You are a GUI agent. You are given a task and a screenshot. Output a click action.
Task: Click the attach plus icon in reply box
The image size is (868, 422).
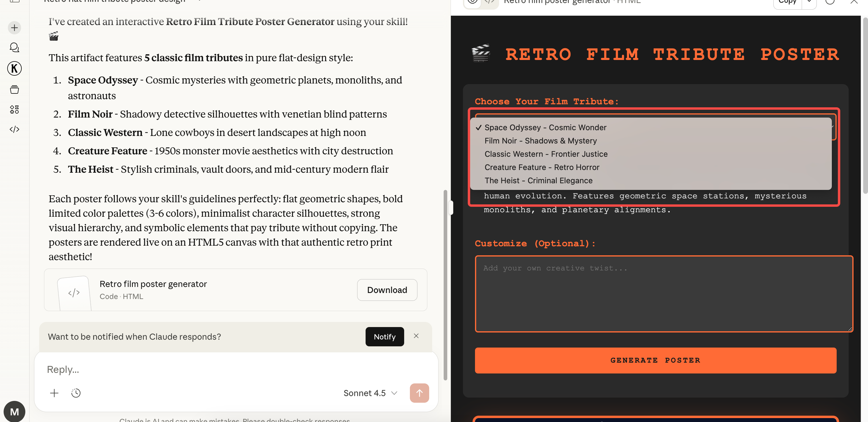[x=54, y=393]
